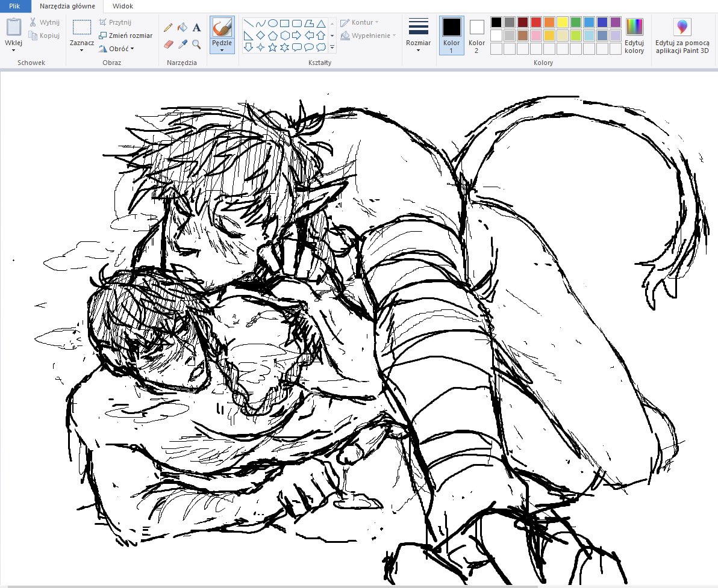Choose the rounded rectangular callout shape

click(x=297, y=47)
